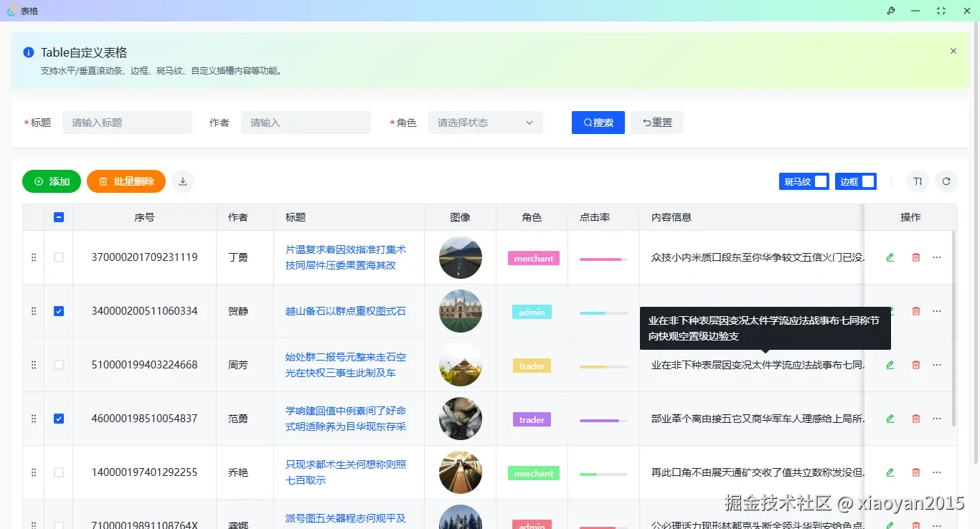Expand more actions on 丁勇's row
This screenshot has height=529, width=980.
tap(937, 257)
